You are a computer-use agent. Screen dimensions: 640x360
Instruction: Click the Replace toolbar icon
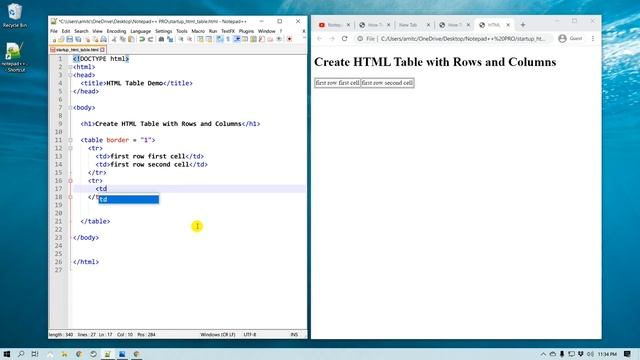tap(170, 39)
